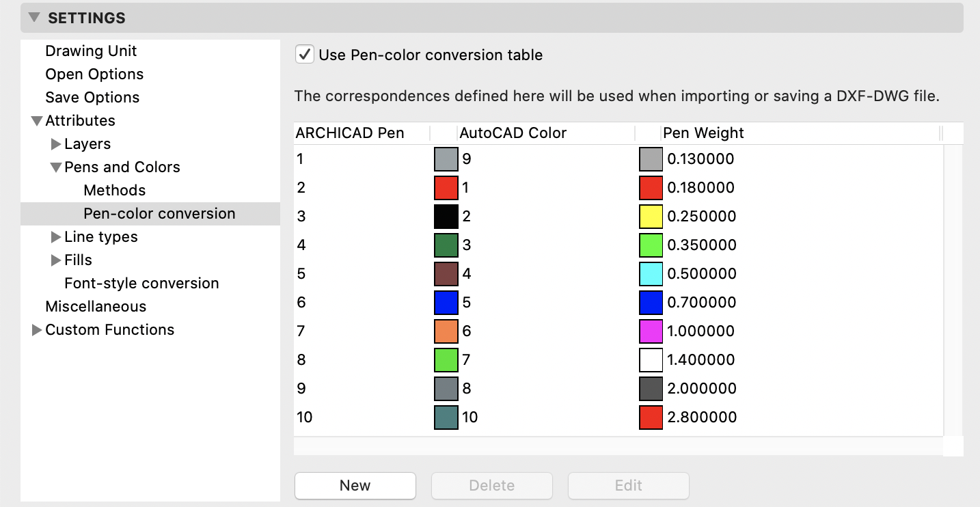Select Open Options in settings tree
This screenshot has width=980, height=507.
[94, 74]
